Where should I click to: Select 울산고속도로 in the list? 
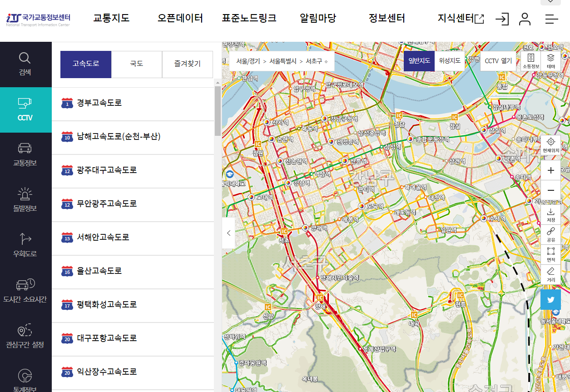pos(133,272)
